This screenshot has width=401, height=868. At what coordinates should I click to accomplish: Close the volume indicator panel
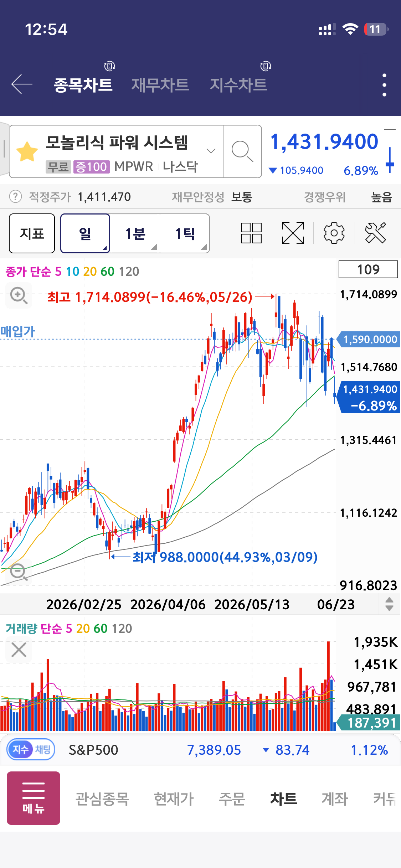click(19, 650)
